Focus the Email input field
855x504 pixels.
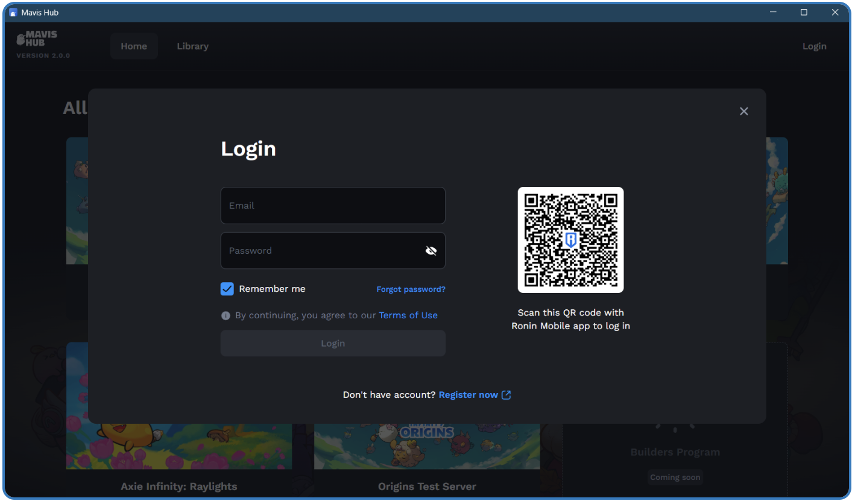point(333,206)
